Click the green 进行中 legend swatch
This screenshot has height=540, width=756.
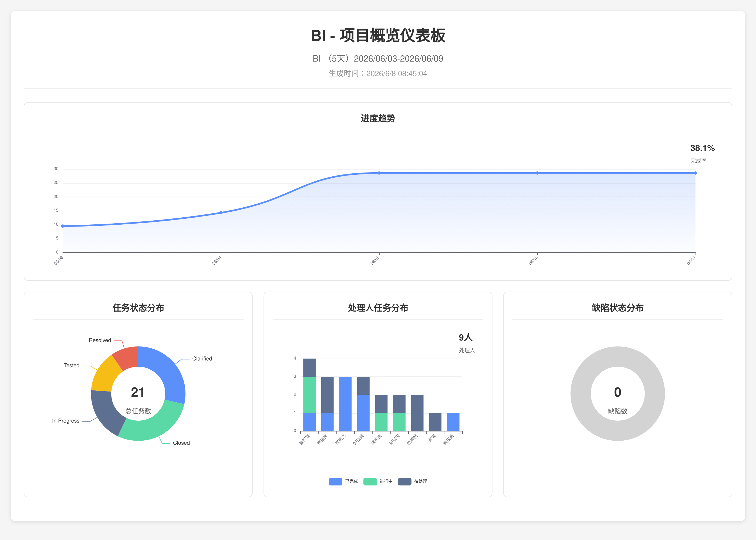(x=370, y=481)
